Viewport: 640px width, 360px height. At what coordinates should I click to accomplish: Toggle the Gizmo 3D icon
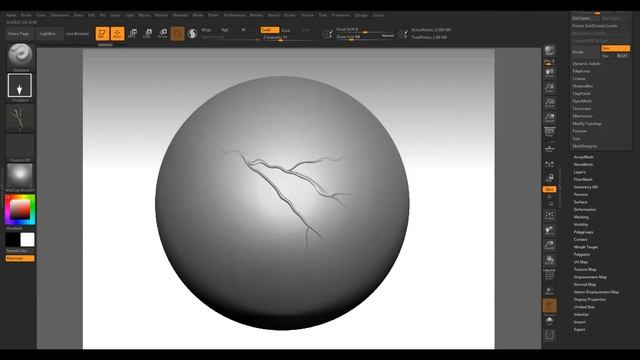[178, 33]
